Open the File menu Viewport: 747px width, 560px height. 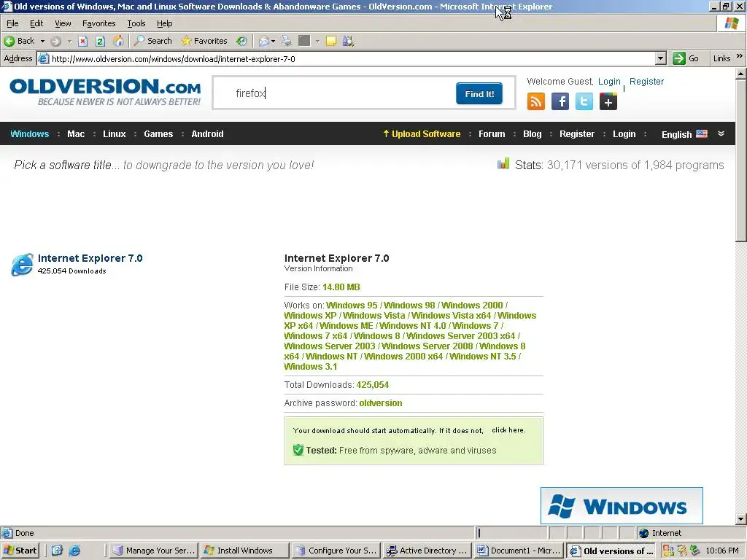pos(12,23)
